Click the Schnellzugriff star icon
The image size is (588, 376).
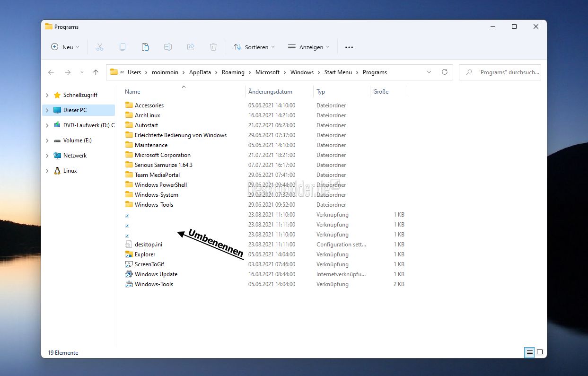(x=57, y=95)
